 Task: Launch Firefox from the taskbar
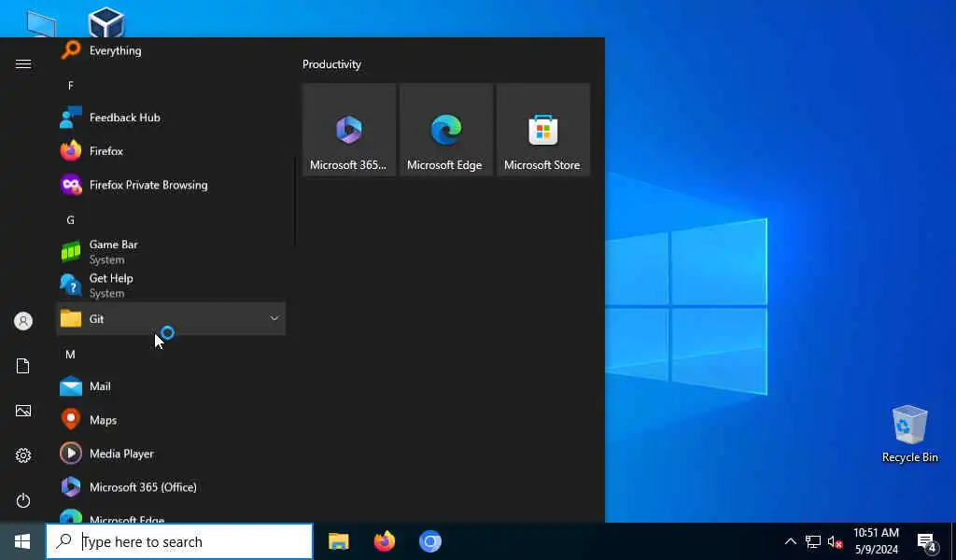(x=384, y=541)
